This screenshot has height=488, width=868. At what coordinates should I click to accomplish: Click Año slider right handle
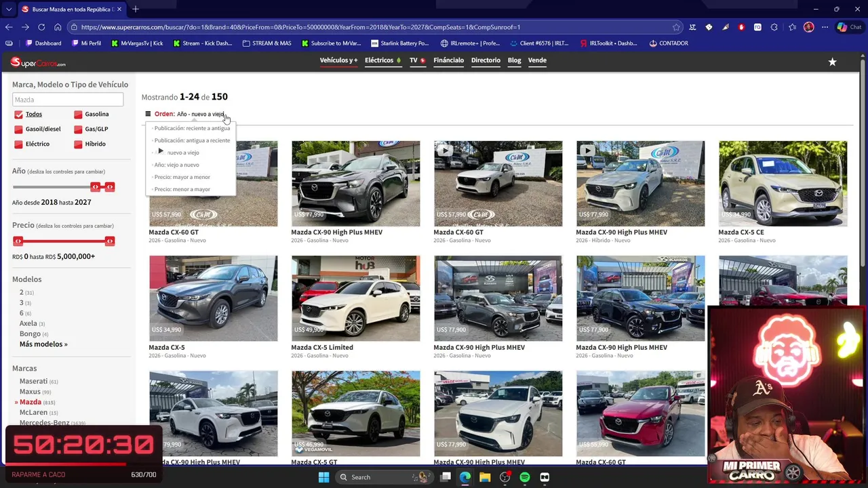110,187
